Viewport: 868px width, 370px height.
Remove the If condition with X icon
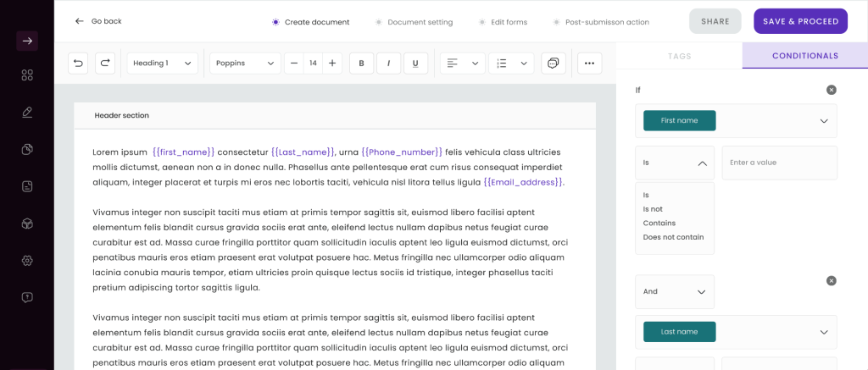coord(831,90)
